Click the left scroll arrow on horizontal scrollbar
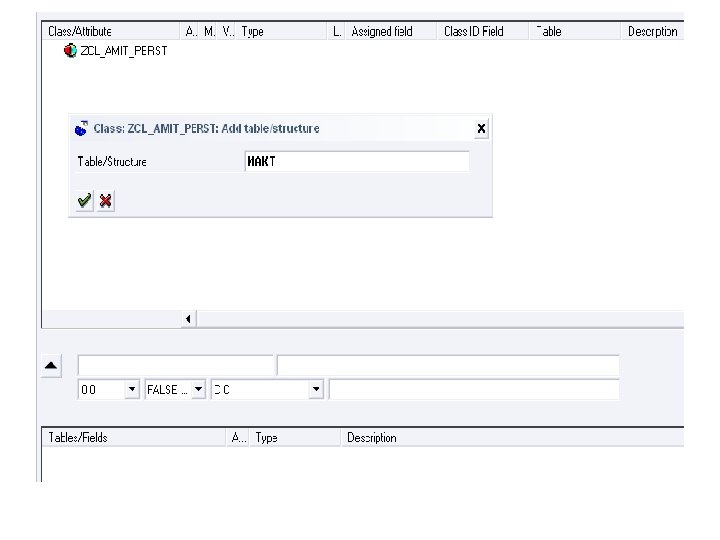Viewport: 720px width, 540px height. 188,319
